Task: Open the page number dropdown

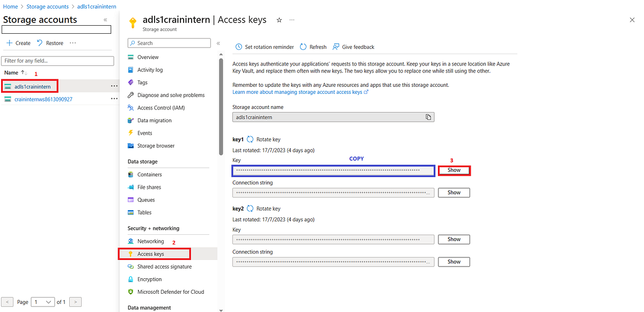Action: click(42, 302)
